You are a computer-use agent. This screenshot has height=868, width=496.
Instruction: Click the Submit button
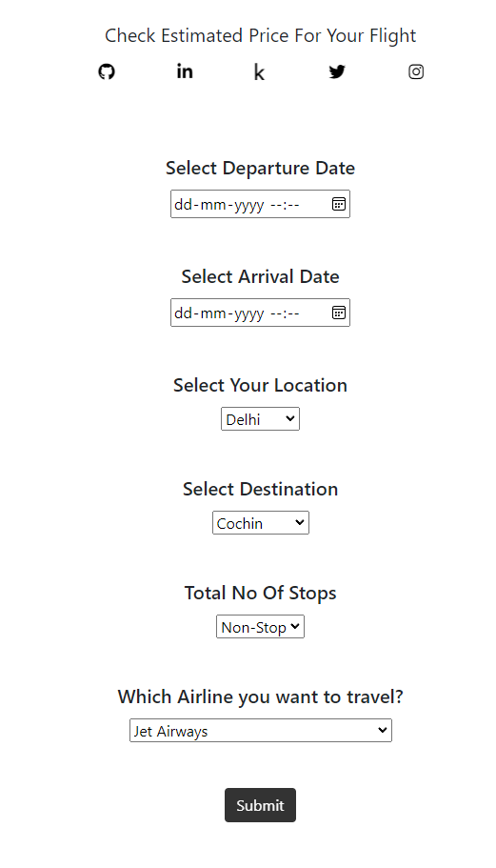pos(261,805)
